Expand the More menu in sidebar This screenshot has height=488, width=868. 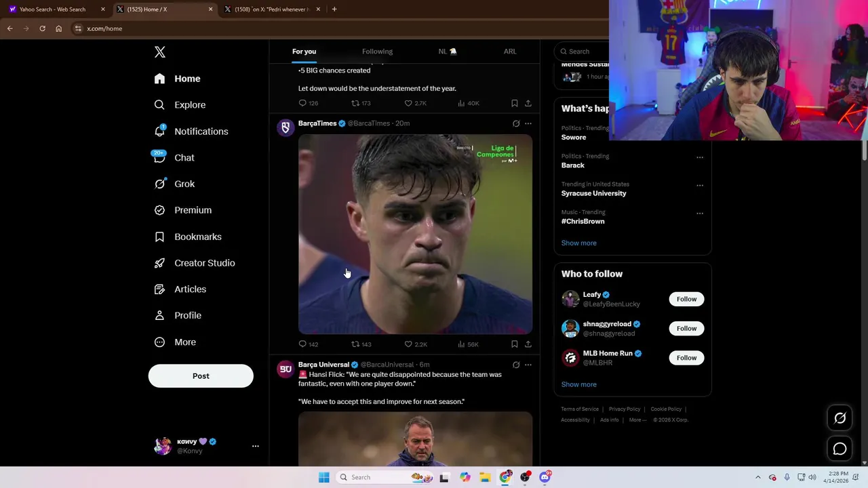click(x=174, y=342)
